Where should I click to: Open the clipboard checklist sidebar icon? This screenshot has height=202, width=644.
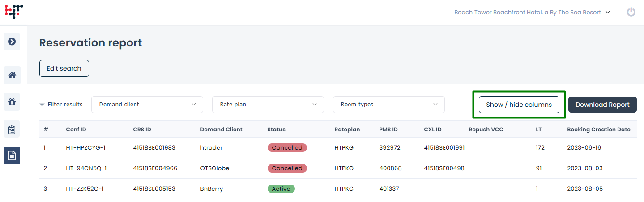click(x=12, y=129)
